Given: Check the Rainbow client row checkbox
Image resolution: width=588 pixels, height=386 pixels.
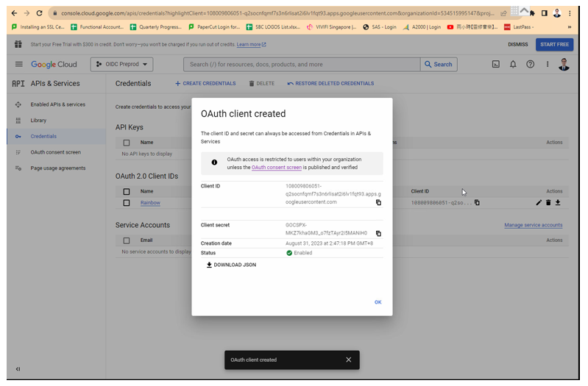Looking at the screenshot, I should click(x=127, y=203).
